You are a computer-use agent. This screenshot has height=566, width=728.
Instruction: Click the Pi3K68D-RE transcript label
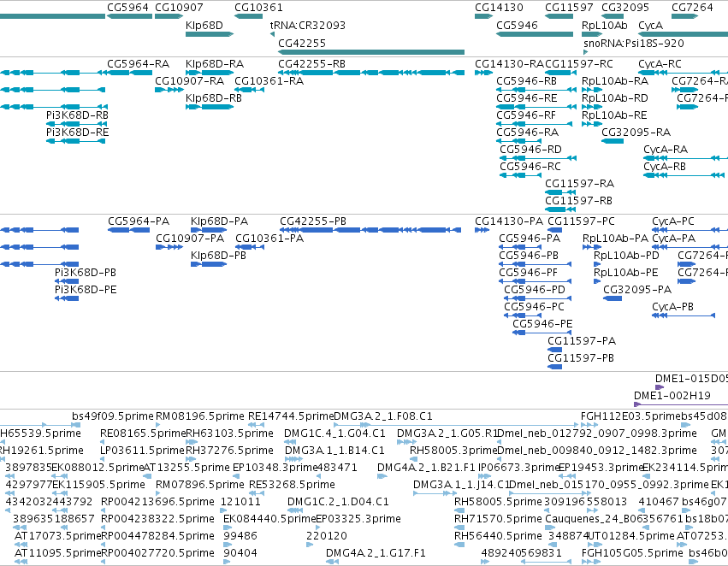(78, 133)
